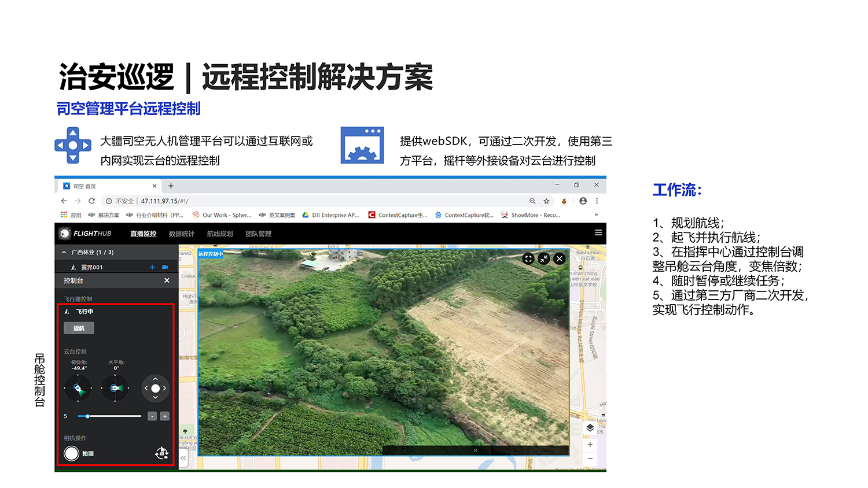Click the gimbal zoom slider handle
The height and width of the screenshot is (488, 868).
tap(87, 416)
